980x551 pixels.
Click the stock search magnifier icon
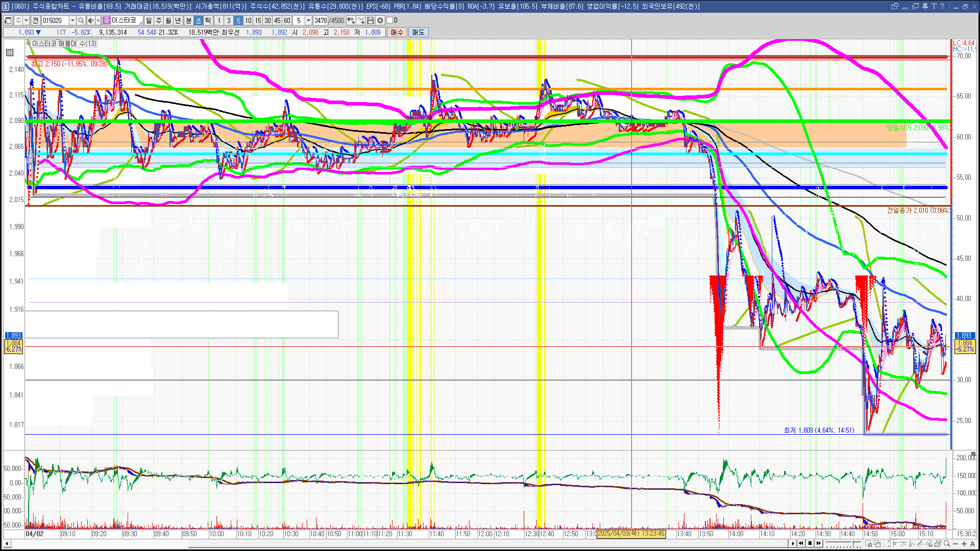pyautogui.click(x=81, y=20)
